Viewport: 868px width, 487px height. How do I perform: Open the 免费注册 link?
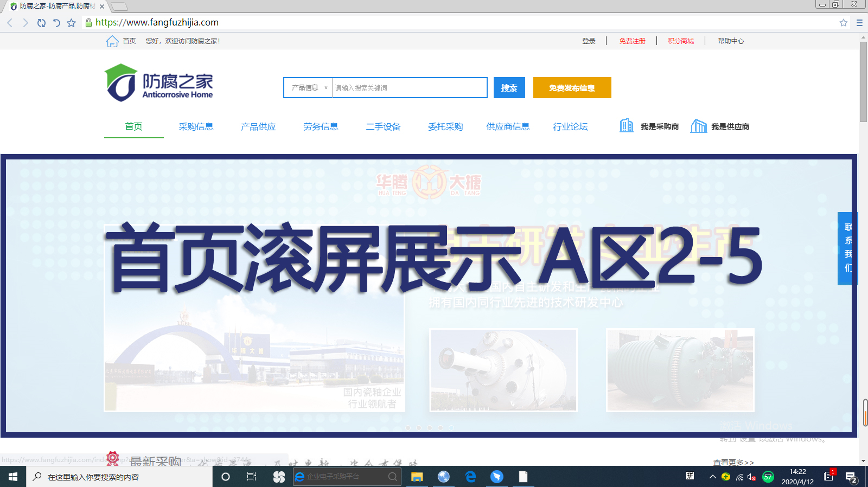pyautogui.click(x=632, y=41)
